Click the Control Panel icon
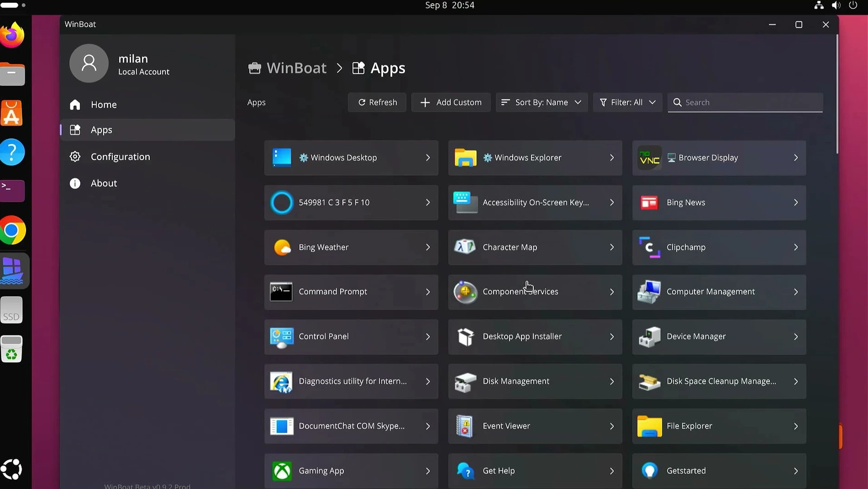Viewport: 868px width, 489px height. (282, 337)
